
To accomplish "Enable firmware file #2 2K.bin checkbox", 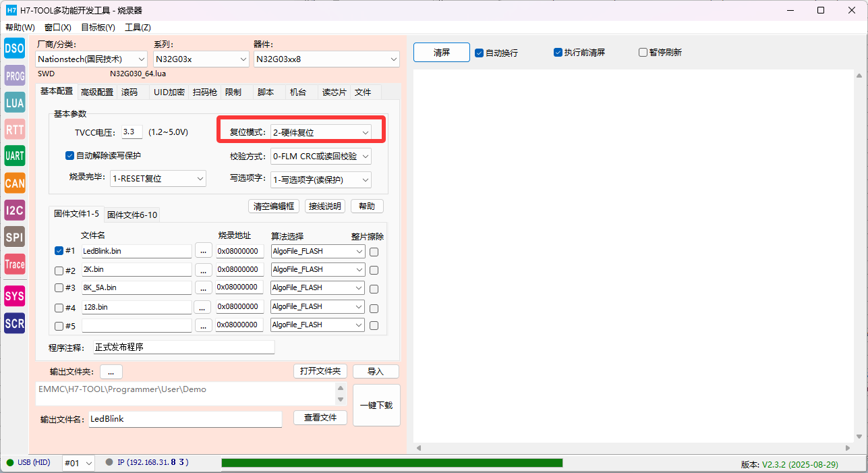I will (x=59, y=271).
